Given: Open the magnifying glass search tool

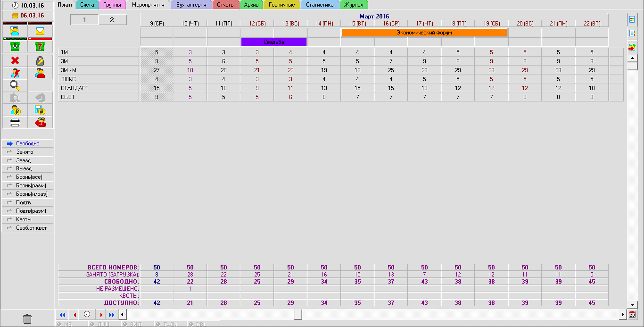Looking at the screenshot, I should coord(15,85).
